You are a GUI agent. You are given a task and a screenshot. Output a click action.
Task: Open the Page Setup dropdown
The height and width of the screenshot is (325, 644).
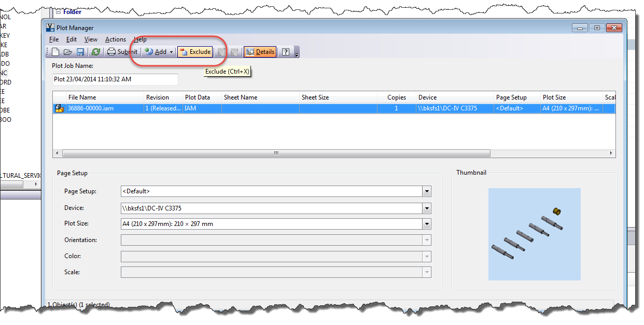pos(426,191)
